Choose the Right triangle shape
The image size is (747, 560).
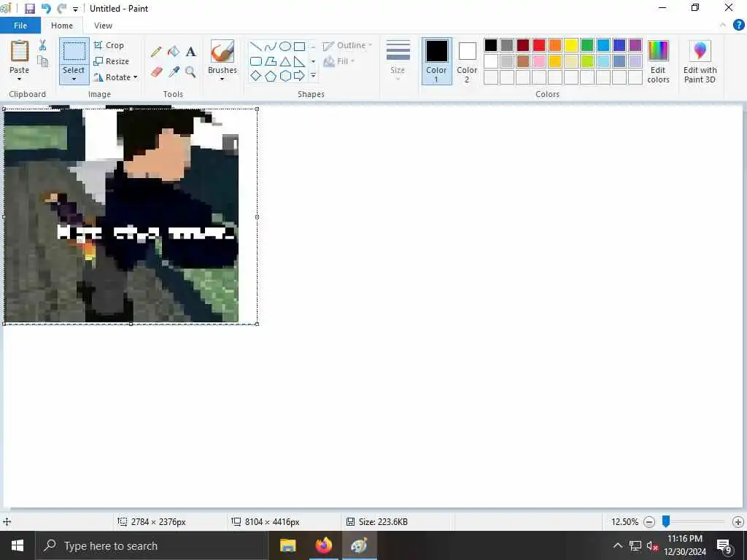pyautogui.click(x=299, y=61)
